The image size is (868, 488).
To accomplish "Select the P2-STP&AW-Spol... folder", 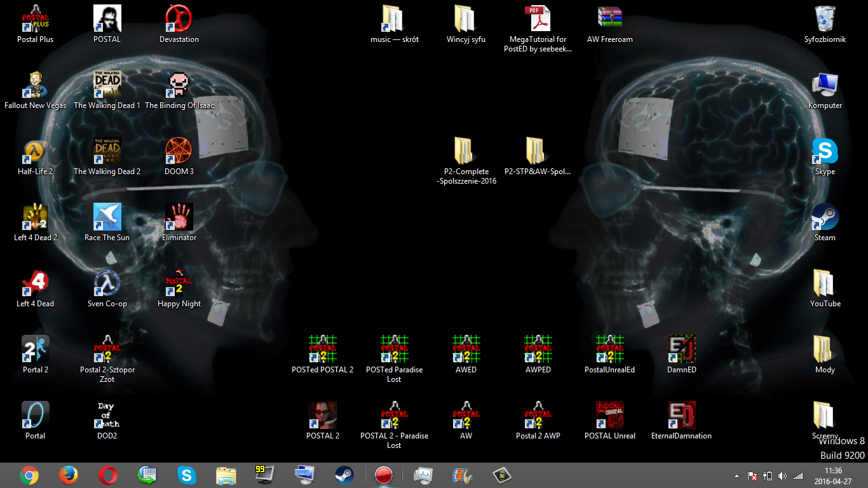I will point(538,156).
